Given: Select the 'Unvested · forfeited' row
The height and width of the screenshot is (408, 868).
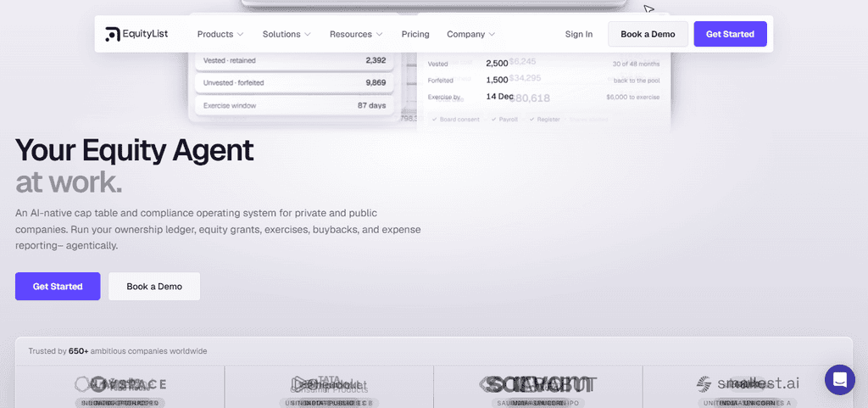Looking at the screenshot, I should (x=294, y=83).
